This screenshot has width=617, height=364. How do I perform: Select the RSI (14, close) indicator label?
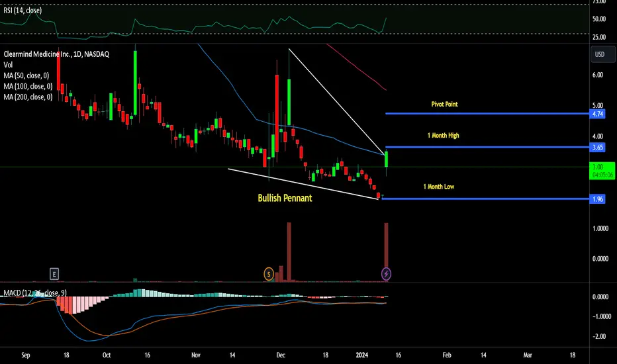click(x=23, y=10)
